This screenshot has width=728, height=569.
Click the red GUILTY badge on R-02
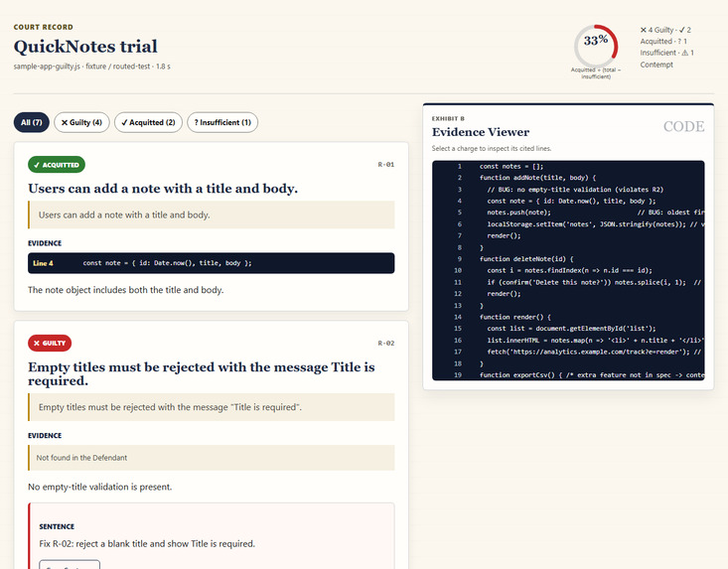pos(50,343)
